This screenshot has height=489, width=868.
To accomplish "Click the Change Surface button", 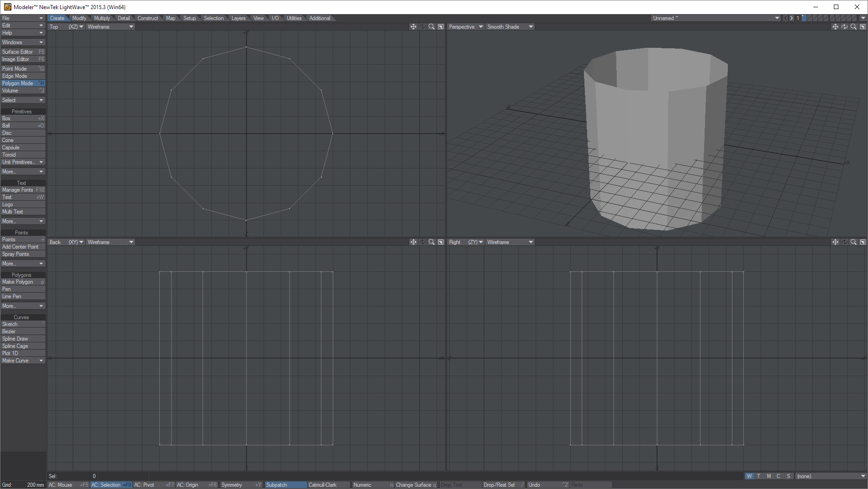I will (x=416, y=485).
